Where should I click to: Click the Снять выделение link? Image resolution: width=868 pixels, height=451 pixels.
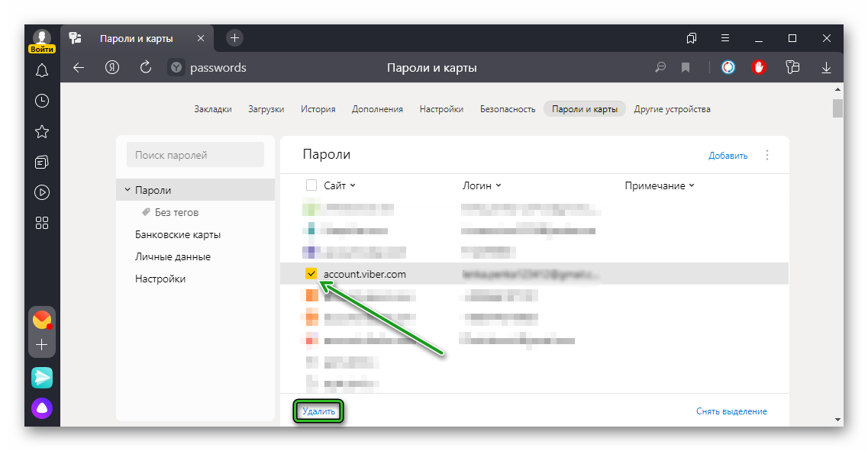[x=731, y=411]
